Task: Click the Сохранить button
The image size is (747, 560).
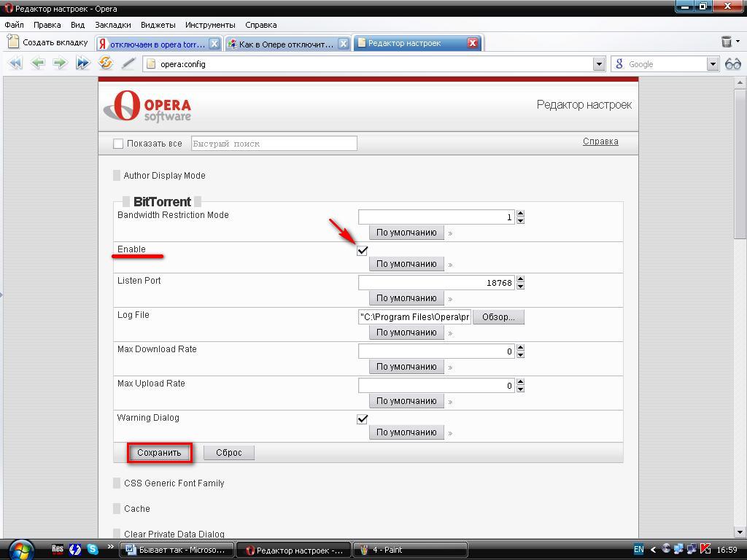Action: [159, 452]
